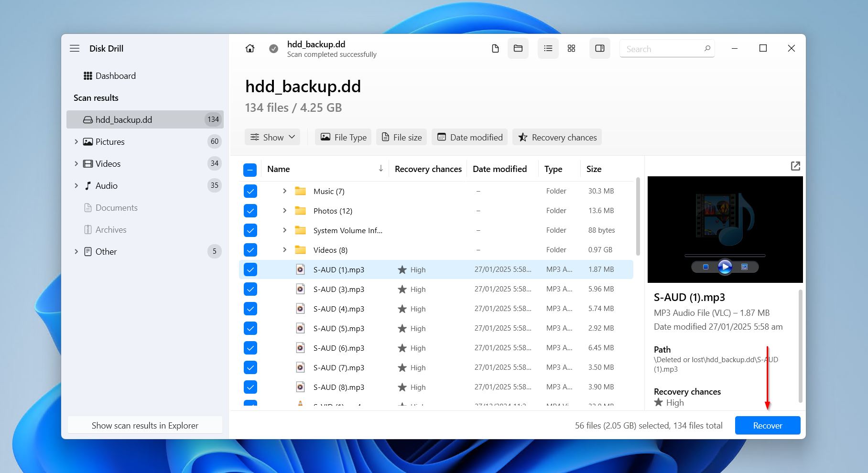Deselect the S-AUD (3).mp3 checkbox
This screenshot has height=473, width=868.
[250, 289]
